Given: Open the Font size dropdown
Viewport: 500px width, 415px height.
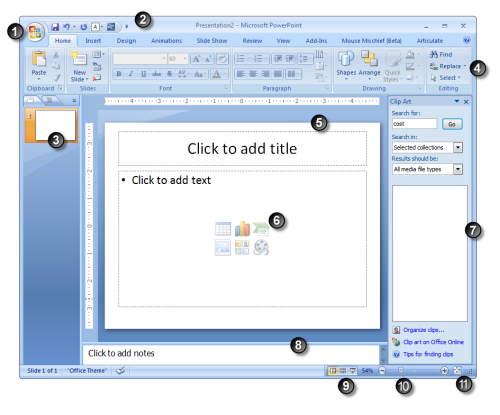Looking at the screenshot, I should tap(185, 59).
